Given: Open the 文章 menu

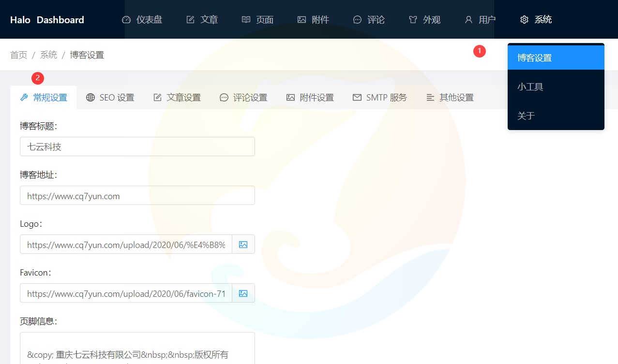Looking at the screenshot, I should pos(202,20).
